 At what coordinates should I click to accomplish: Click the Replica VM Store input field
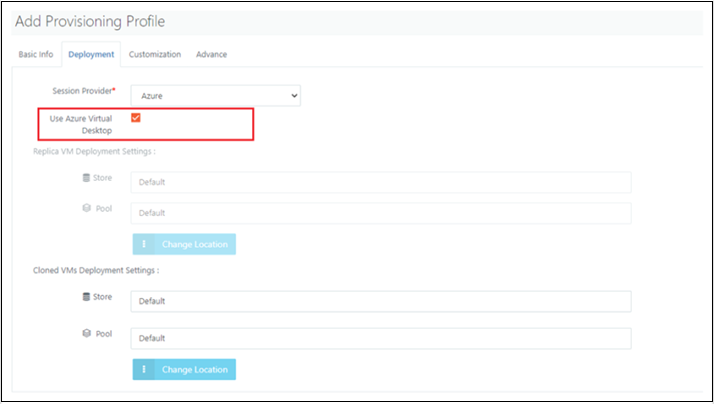coord(381,182)
